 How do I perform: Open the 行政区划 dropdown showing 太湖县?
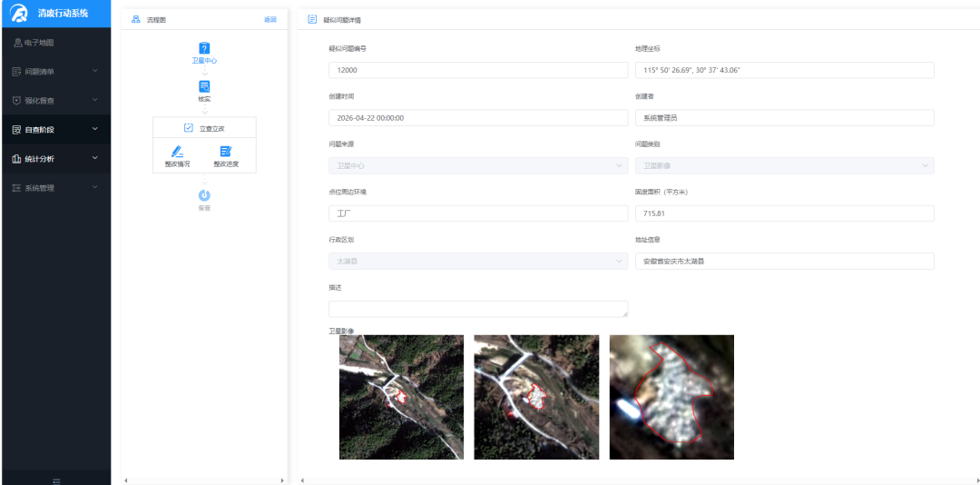click(478, 261)
